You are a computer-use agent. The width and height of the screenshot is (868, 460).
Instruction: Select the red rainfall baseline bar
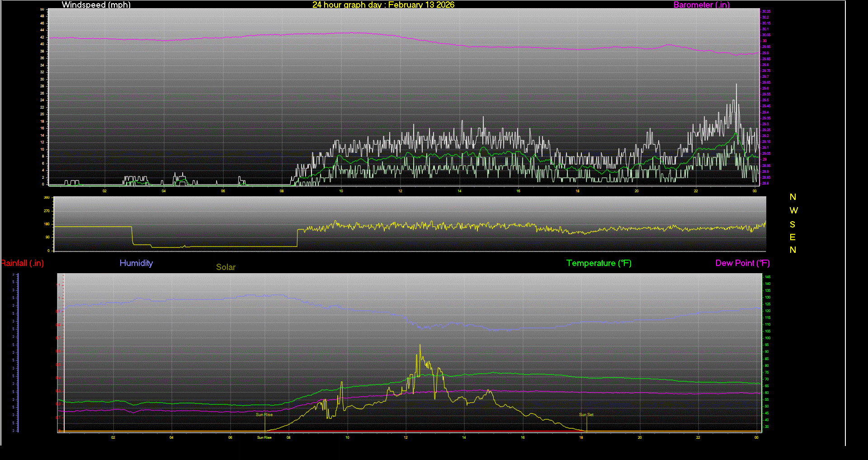click(407, 431)
